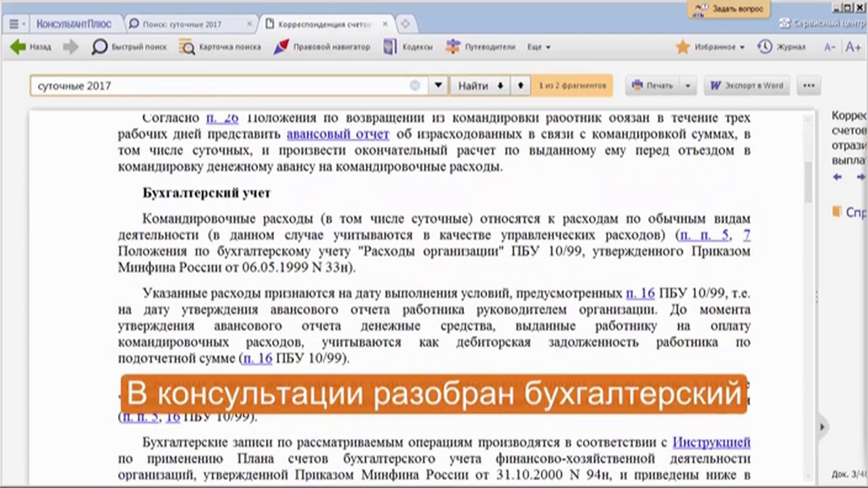Viewport: 868px width, 488px height.
Task: Close the Корреспонденция счетов tab
Action: pos(384,24)
